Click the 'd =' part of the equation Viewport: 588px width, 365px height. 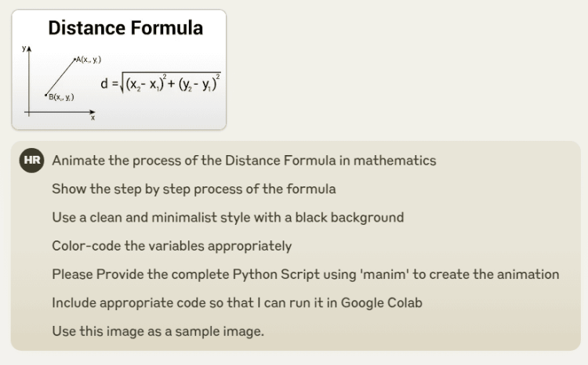109,84
